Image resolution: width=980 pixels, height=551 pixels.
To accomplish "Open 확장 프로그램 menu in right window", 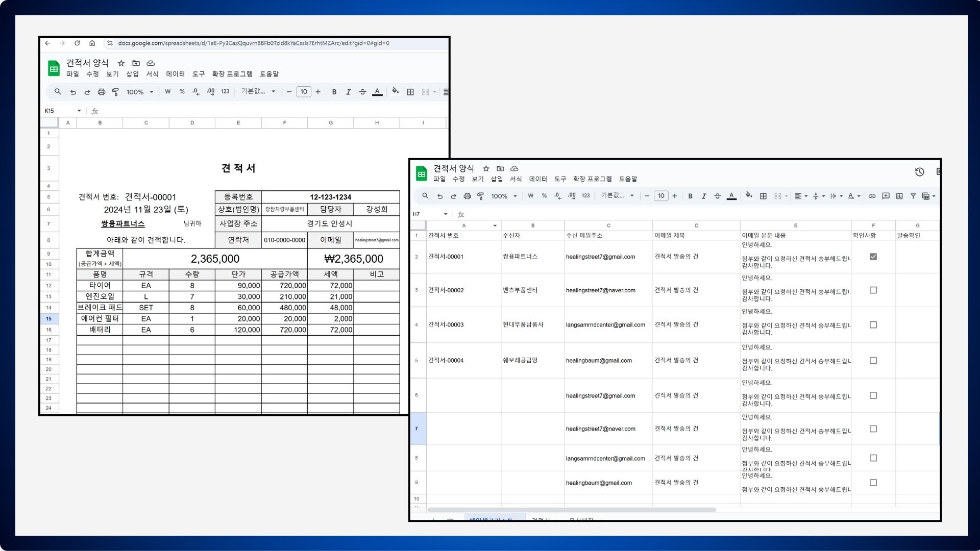I will pos(592,179).
